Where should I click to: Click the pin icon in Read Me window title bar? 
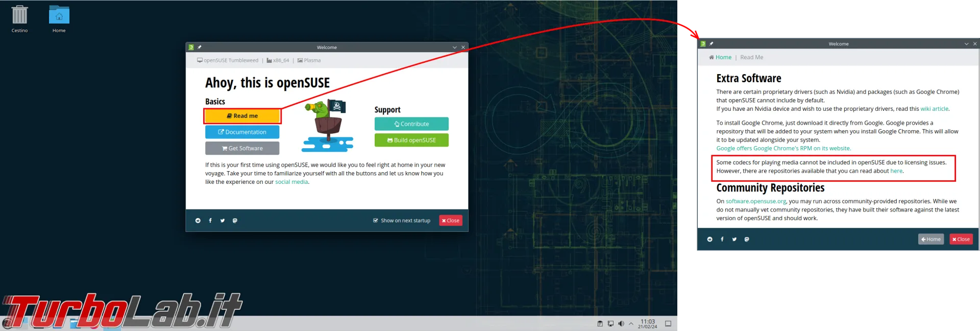pyautogui.click(x=712, y=44)
